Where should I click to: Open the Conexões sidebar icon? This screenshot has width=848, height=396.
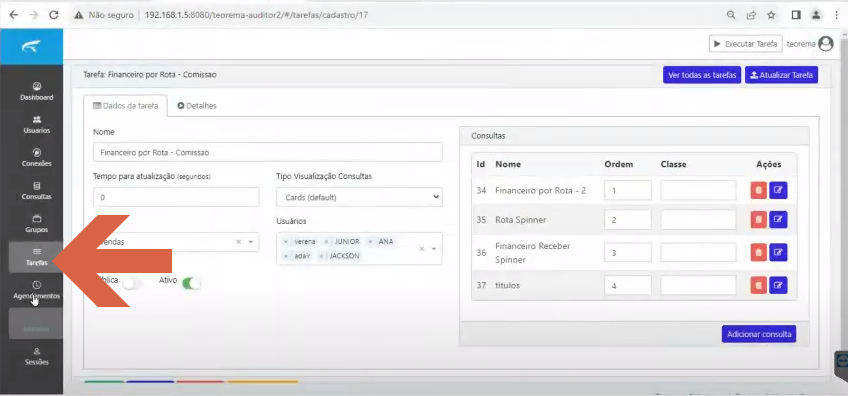tap(37, 157)
